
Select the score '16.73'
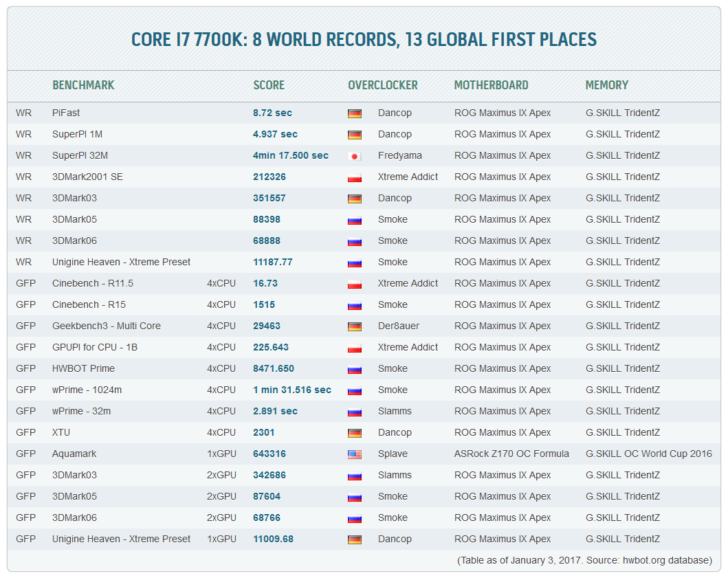click(265, 283)
